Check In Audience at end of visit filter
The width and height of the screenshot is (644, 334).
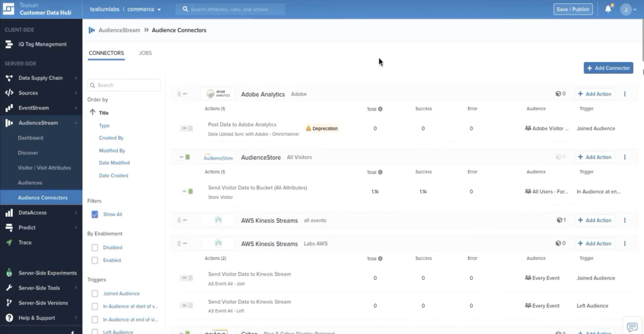(x=95, y=320)
